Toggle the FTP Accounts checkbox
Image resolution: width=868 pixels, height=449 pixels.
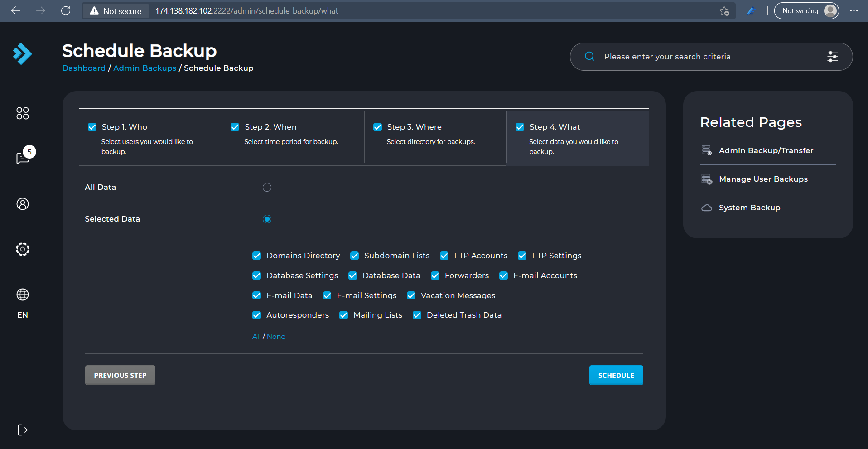pos(444,256)
